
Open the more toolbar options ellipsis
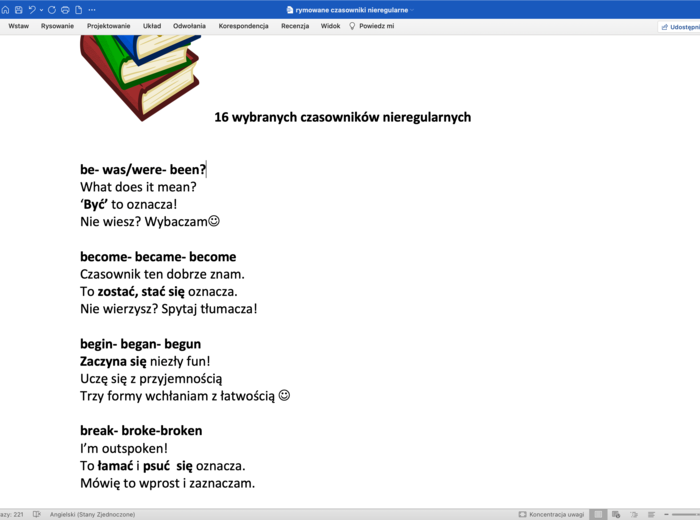click(92, 10)
